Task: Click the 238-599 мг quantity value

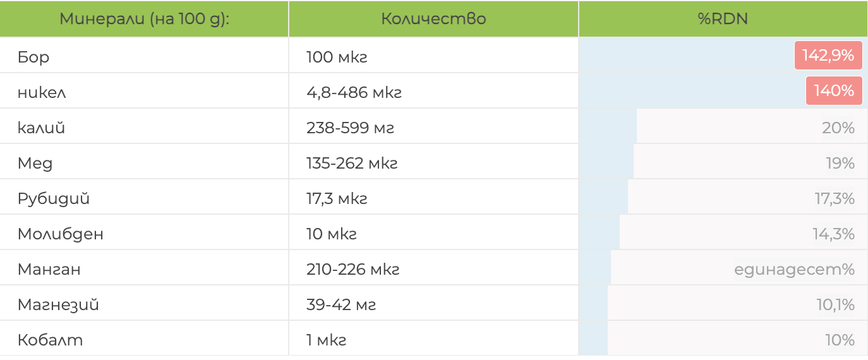Action: pos(350,128)
